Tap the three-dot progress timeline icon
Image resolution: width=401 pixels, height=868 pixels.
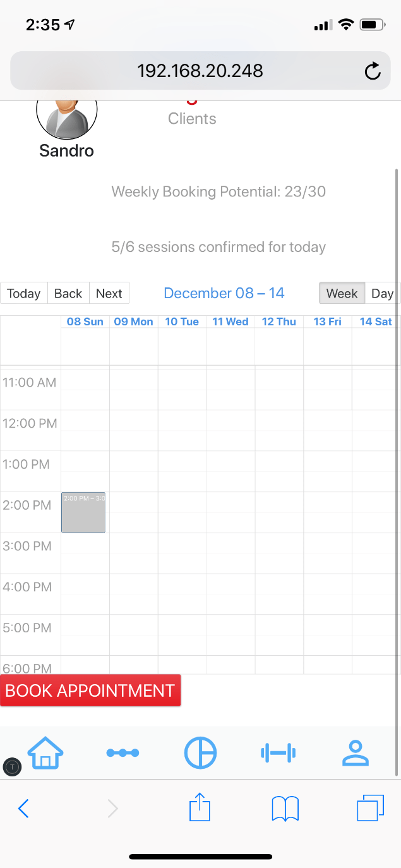coord(123,752)
